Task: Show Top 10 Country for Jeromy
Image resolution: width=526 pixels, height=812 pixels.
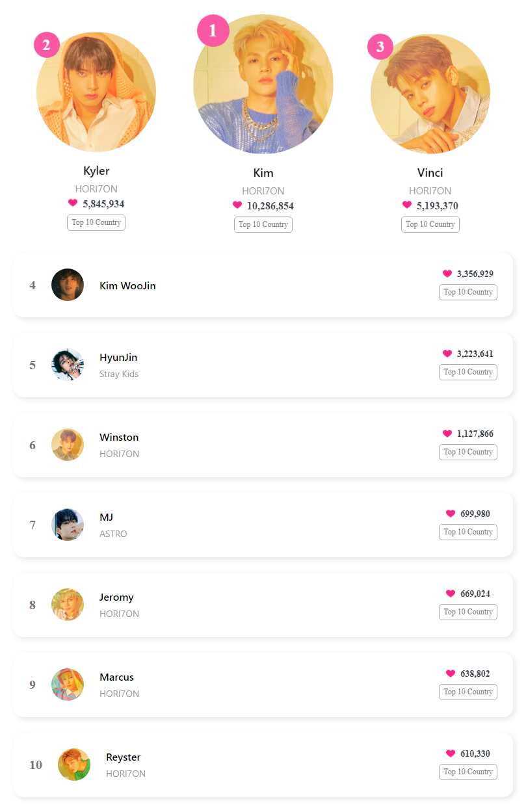Action: [x=468, y=612]
